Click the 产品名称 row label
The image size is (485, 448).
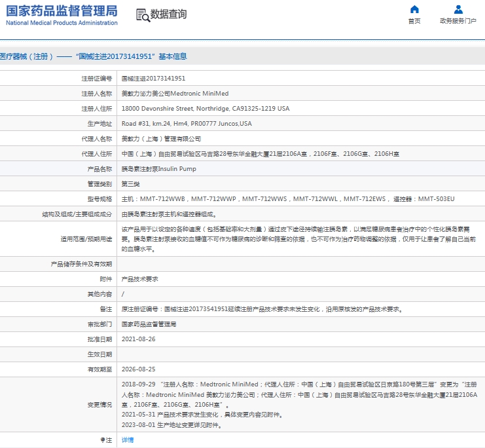(99, 169)
